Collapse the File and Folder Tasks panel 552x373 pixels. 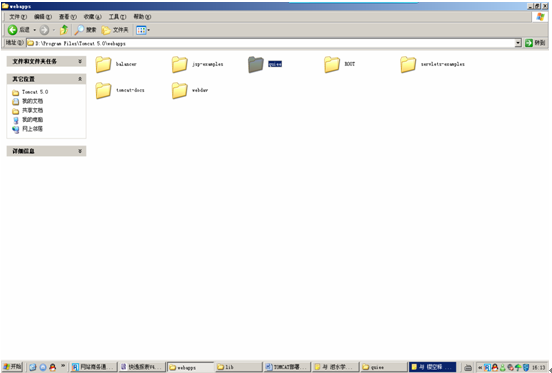pos(80,61)
